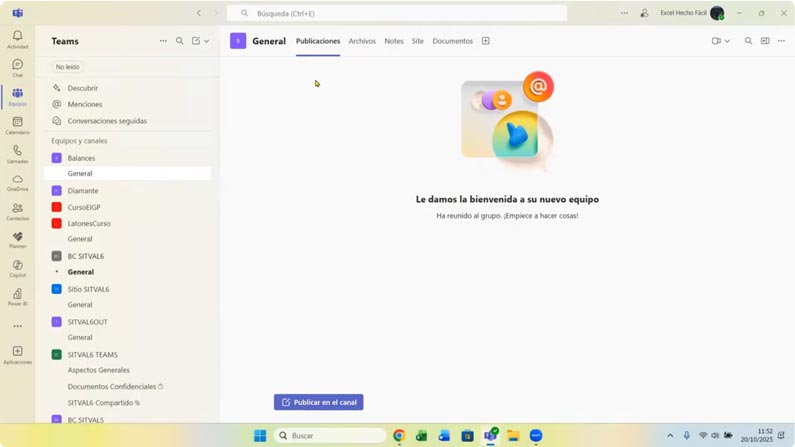This screenshot has width=795, height=447.
Task: Open Menciones list
Action: [x=85, y=104]
